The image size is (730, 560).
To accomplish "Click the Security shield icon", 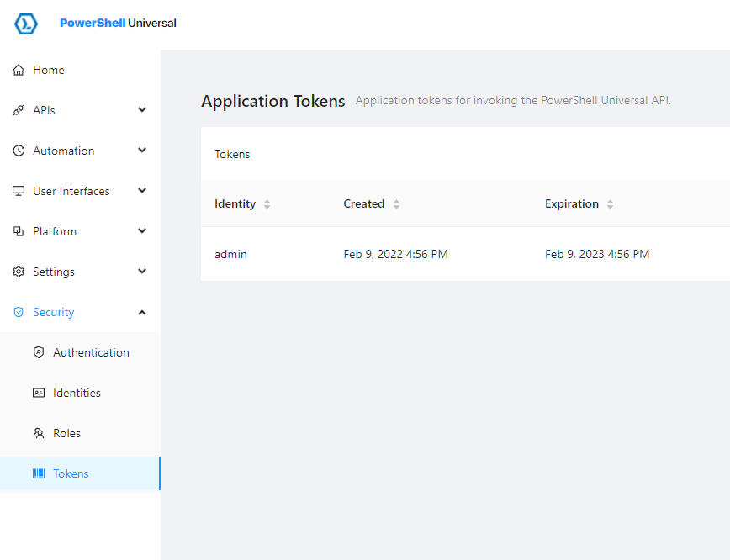I will point(19,312).
